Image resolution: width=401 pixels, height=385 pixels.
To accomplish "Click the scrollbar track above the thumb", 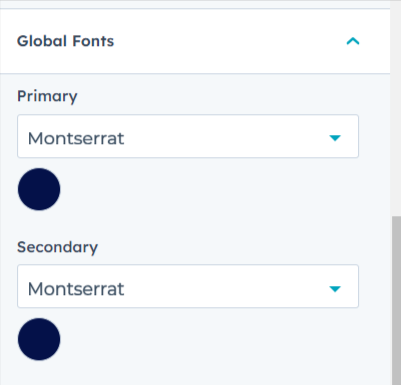I will point(396,108).
